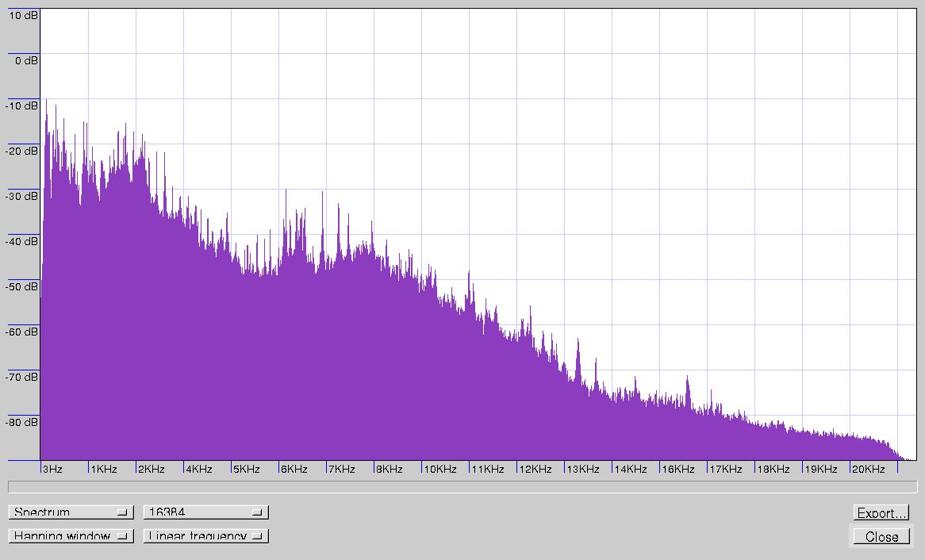Click the 0 dB level label
This screenshot has width=925, height=560.
pyautogui.click(x=25, y=60)
